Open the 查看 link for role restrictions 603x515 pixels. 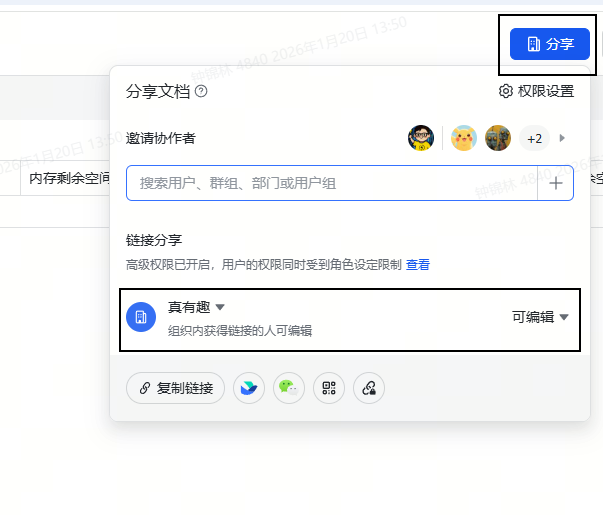coord(418,265)
